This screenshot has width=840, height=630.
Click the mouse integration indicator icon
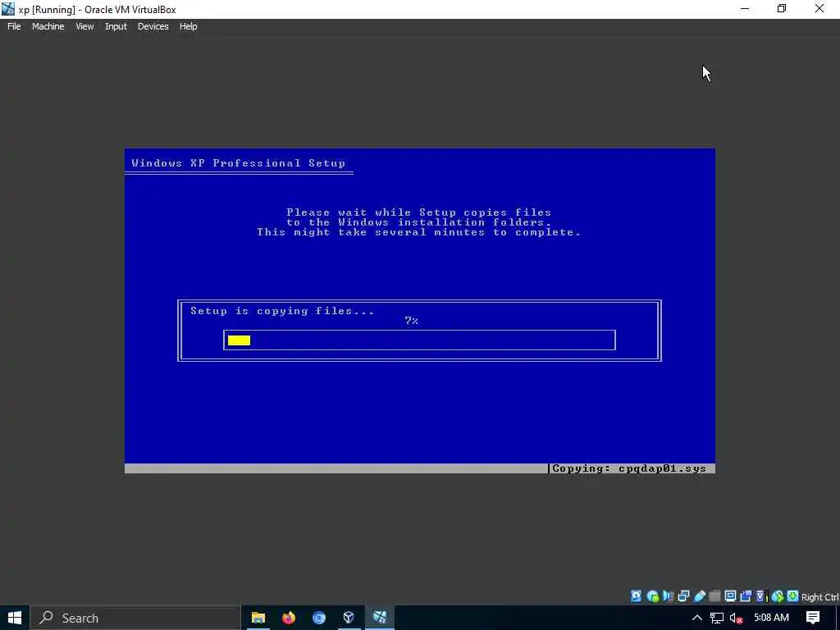coord(778,596)
